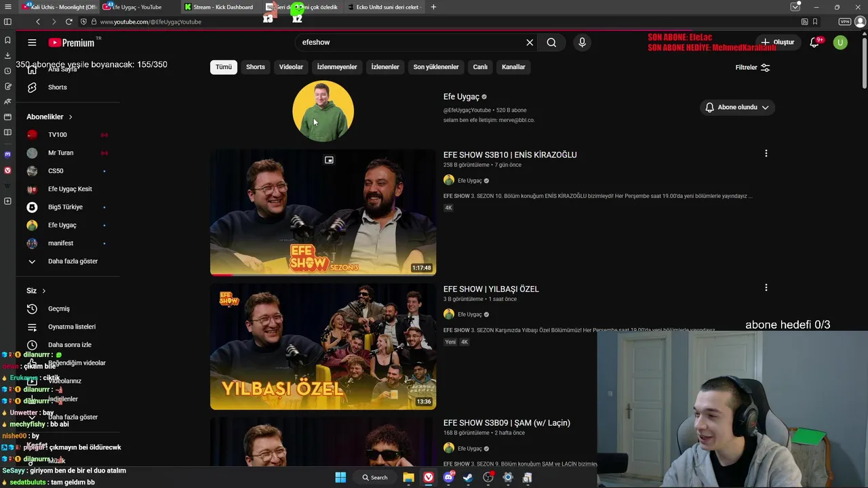This screenshot has height=488, width=868.
Task: Focus the browser address bar URL
Action: (151, 22)
